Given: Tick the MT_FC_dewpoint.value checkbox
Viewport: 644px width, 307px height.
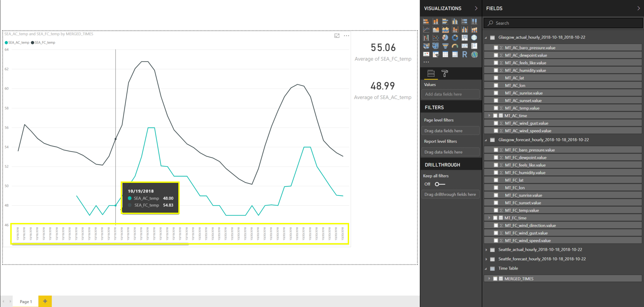Looking at the screenshot, I should click(x=496, y=157).
